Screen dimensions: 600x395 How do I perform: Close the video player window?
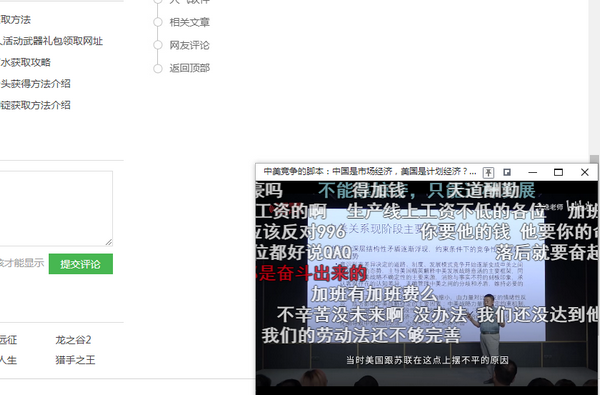pyautogui.click(x=585, y=173)
